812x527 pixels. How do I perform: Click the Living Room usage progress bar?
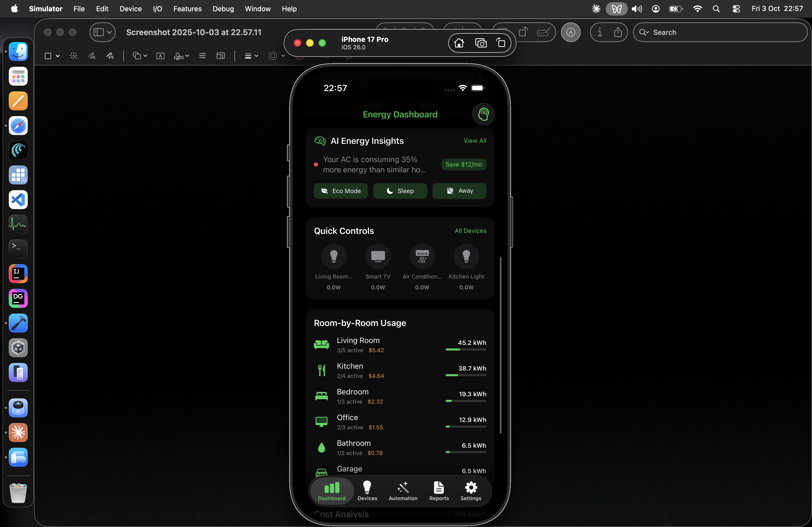pos(466,349)
